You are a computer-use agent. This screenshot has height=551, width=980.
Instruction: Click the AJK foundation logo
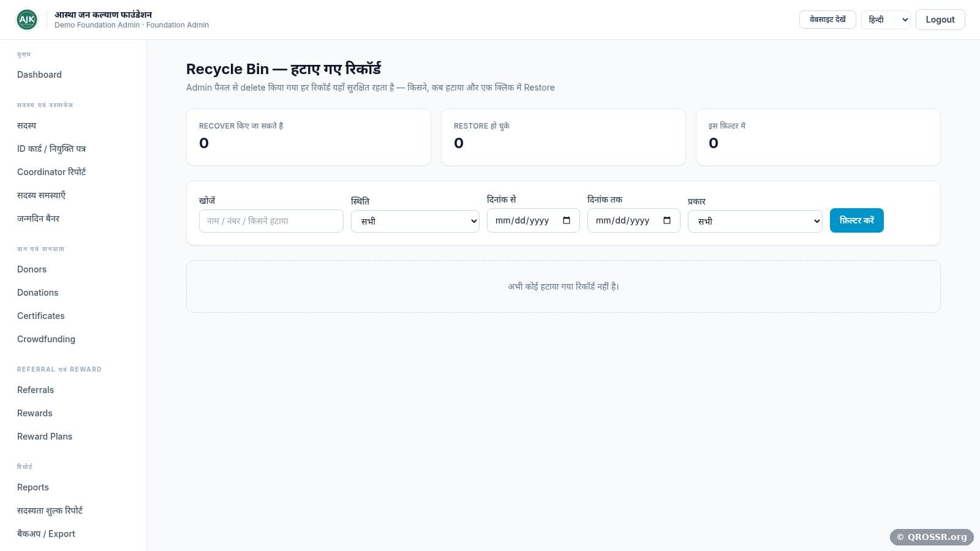pyautogui.click(x=27, y=20)
